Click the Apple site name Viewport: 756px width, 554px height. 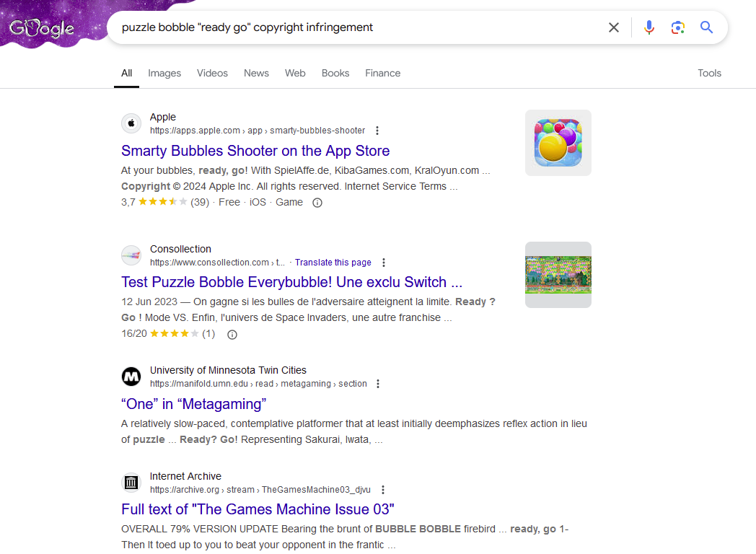click(x=163, y=117)
